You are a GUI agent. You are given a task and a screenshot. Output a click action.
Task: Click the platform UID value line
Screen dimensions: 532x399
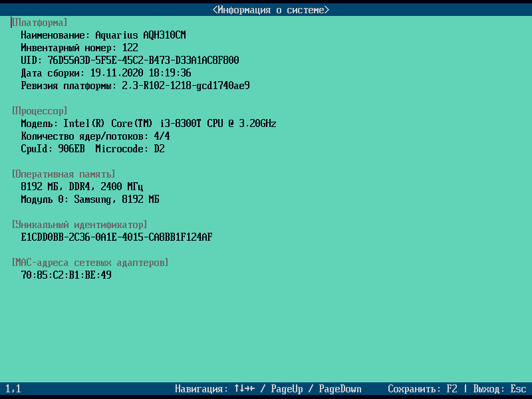pyautogui.click(x=130, y=61)
